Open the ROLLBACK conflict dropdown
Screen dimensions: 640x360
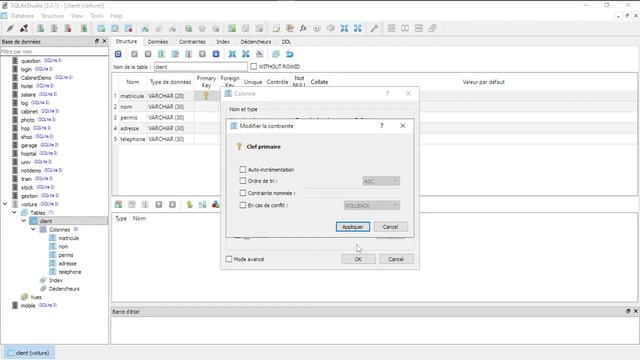pyautogui.click(x=371, y=205)
